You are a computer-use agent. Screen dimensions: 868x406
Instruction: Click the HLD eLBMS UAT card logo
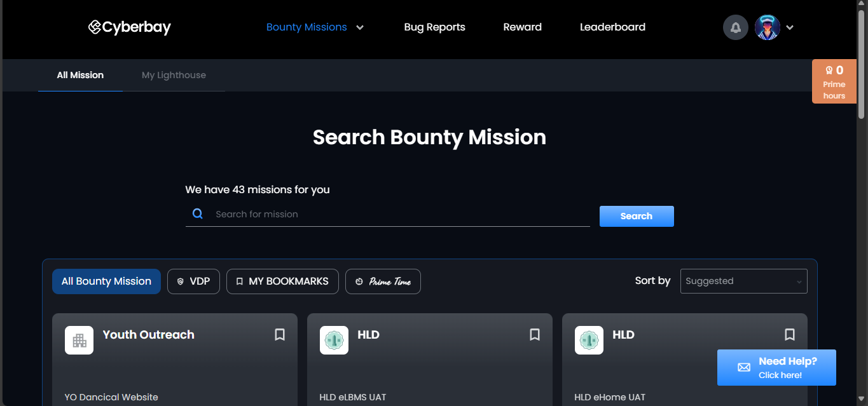pos(334,340)
